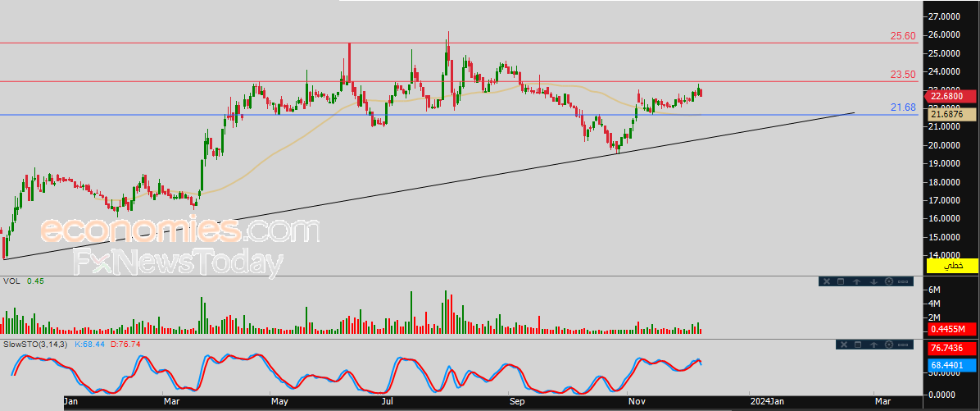This screenshot has height=411, width=980.
Task: Select the 21.68 support line label
Action: coord(903,108)
